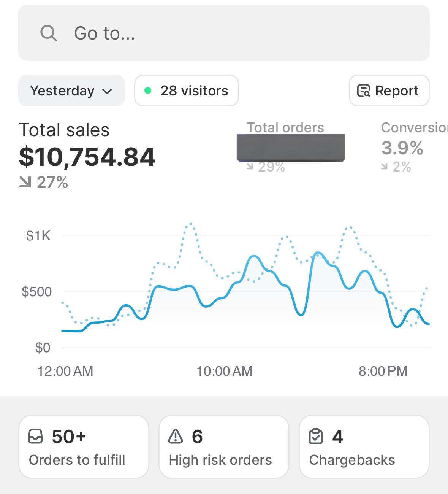
Task: Click the search magnifier icon
Action: [x=49, y=33]
